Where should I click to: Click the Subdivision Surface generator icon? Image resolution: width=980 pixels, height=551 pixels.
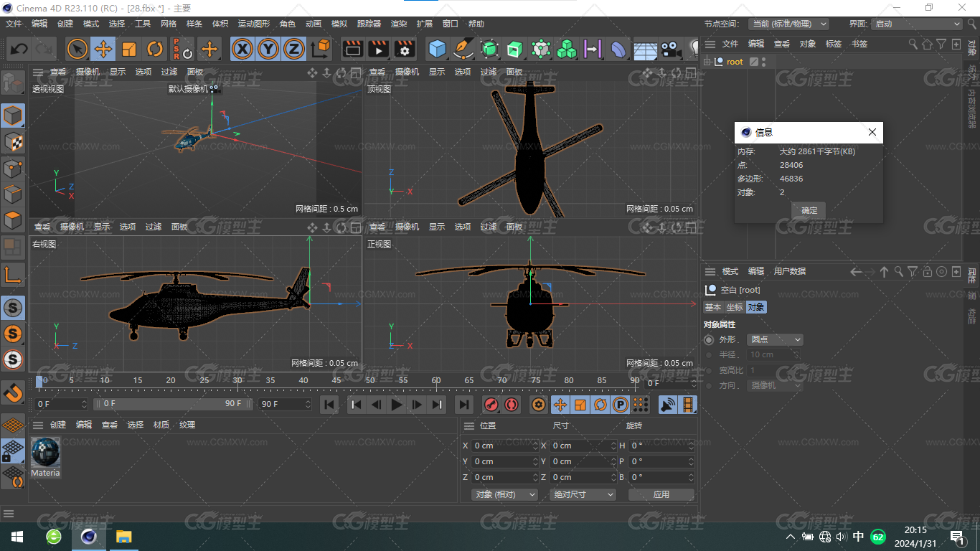[489, 49]
